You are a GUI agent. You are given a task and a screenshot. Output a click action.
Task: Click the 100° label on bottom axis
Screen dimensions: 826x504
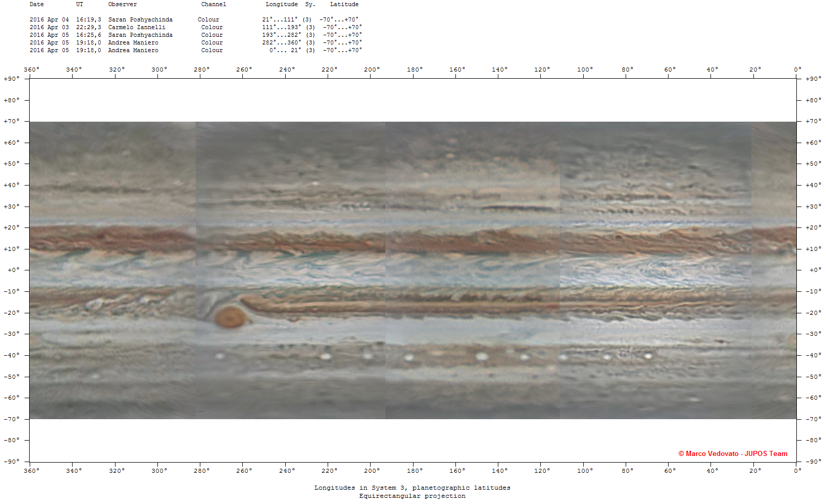[x=585, y=470]
